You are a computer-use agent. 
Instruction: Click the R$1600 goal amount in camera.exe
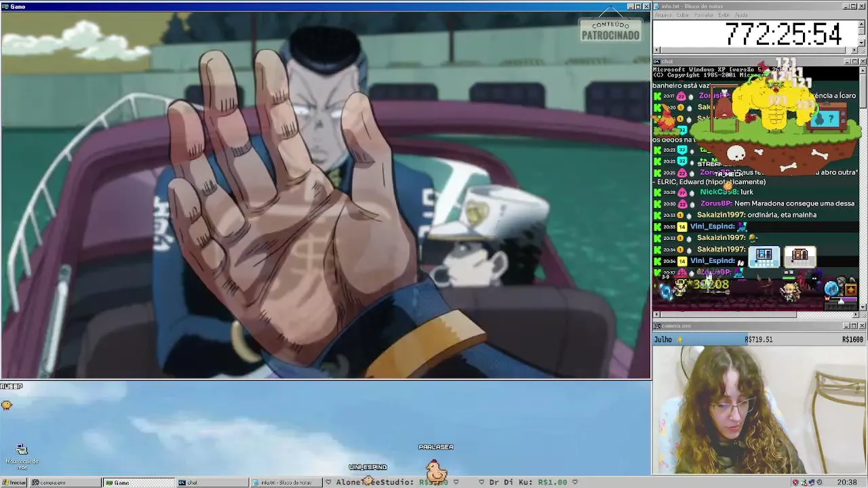click(852, 340)
